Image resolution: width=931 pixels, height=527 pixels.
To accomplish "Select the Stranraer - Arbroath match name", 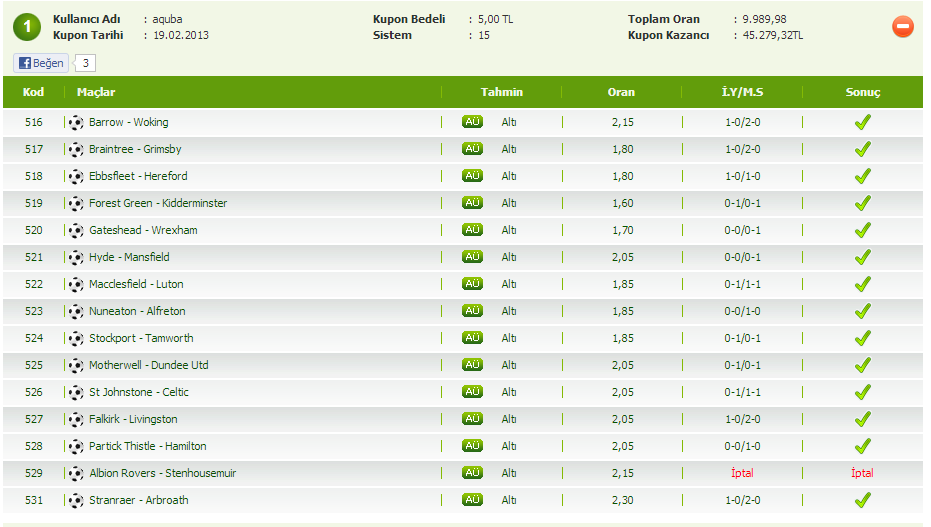I will [x=138, y=500].
